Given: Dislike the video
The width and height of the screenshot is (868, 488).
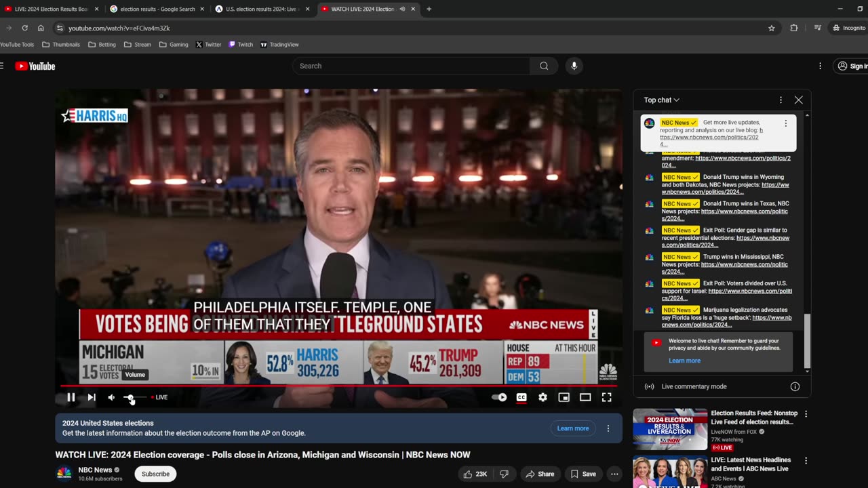Looking at the screenshot, I should 504,474.
